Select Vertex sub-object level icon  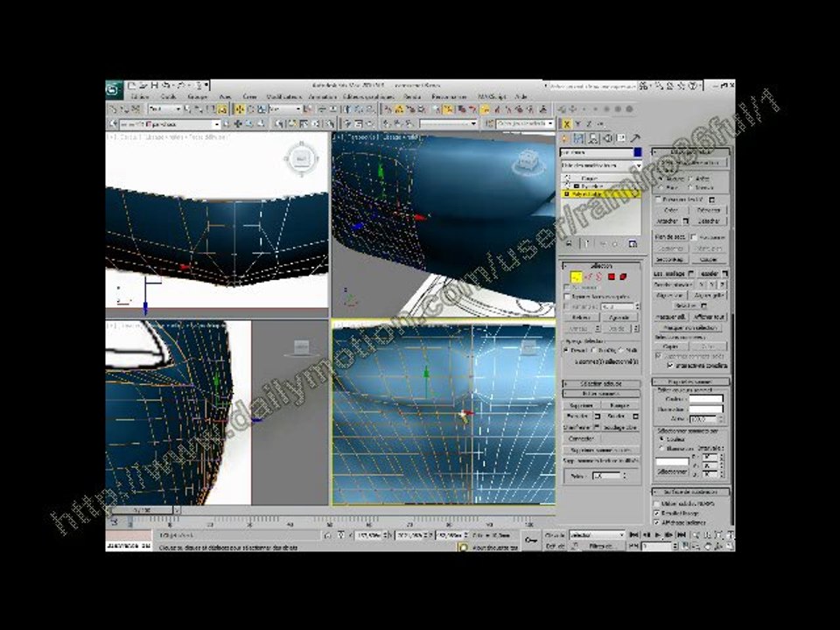pos(576,277)
